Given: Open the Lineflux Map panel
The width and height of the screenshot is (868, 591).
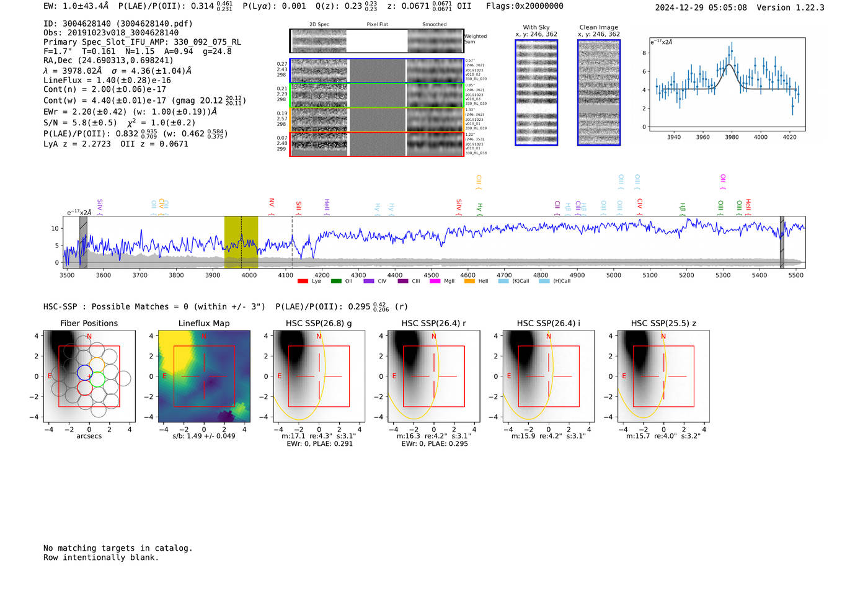Looking at the screenshot, I should (x=204, y=376).
